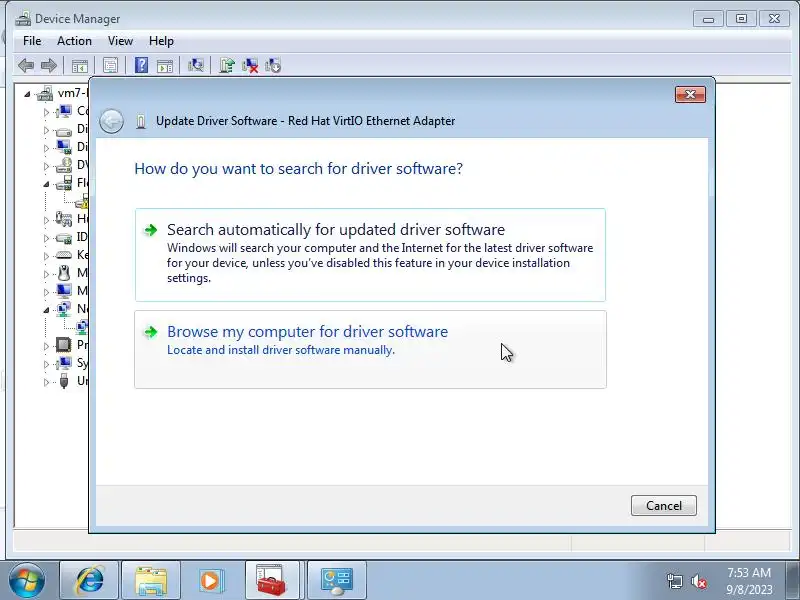This screenshot has height=600, width=800.
Task: Expand the IDE controllers node arrow
Action: coord(46,238)
